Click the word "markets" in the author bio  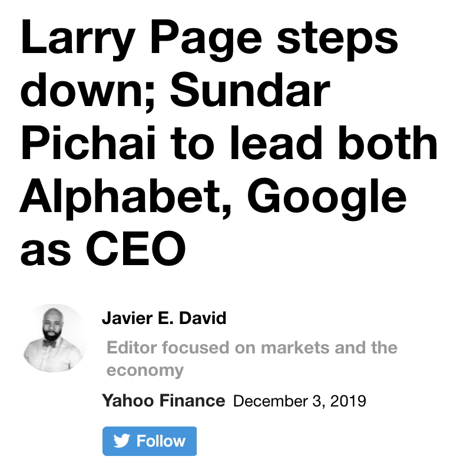click(295, 348)
